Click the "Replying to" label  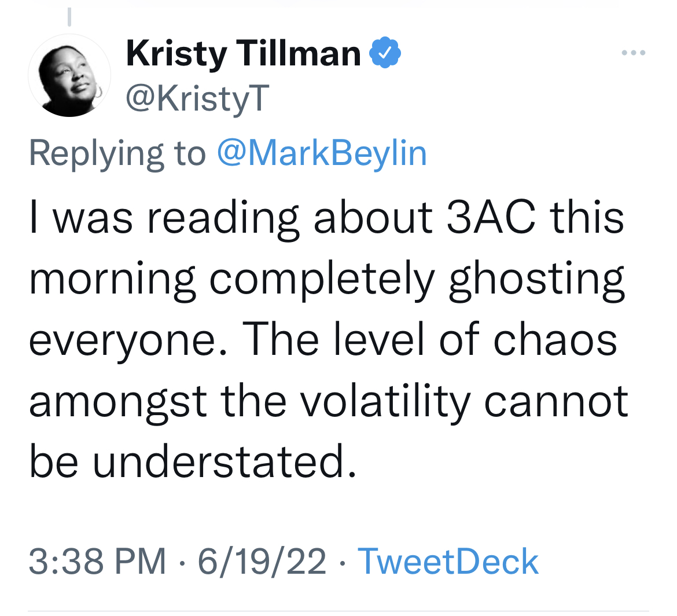117,153
